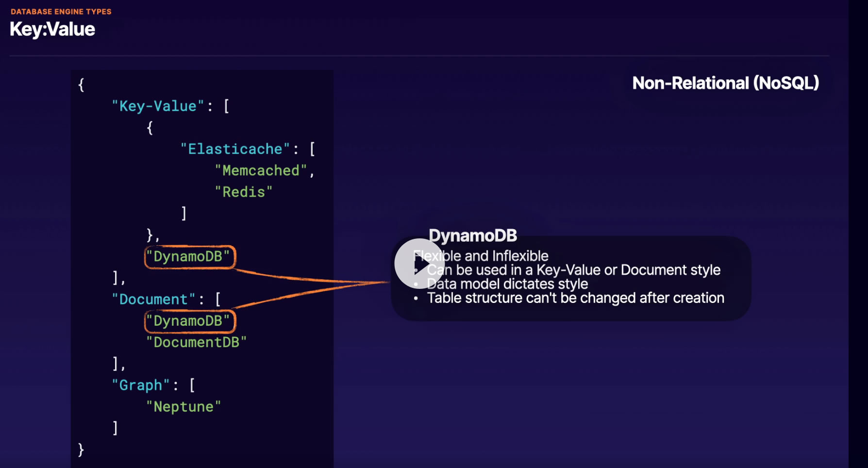Click the "Table structure can't be changed" bullet
This screenshot has height=468, width=868.
(x=576, y=298)
